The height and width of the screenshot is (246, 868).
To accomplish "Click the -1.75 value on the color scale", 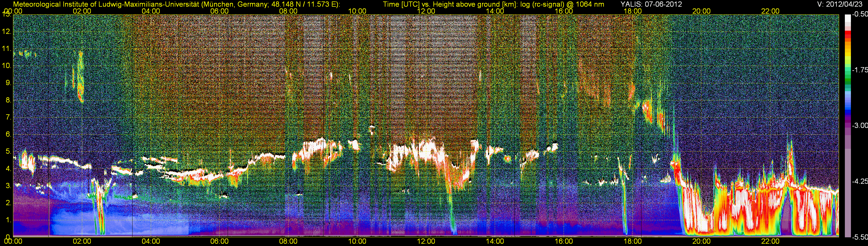I will coord(859,70).
